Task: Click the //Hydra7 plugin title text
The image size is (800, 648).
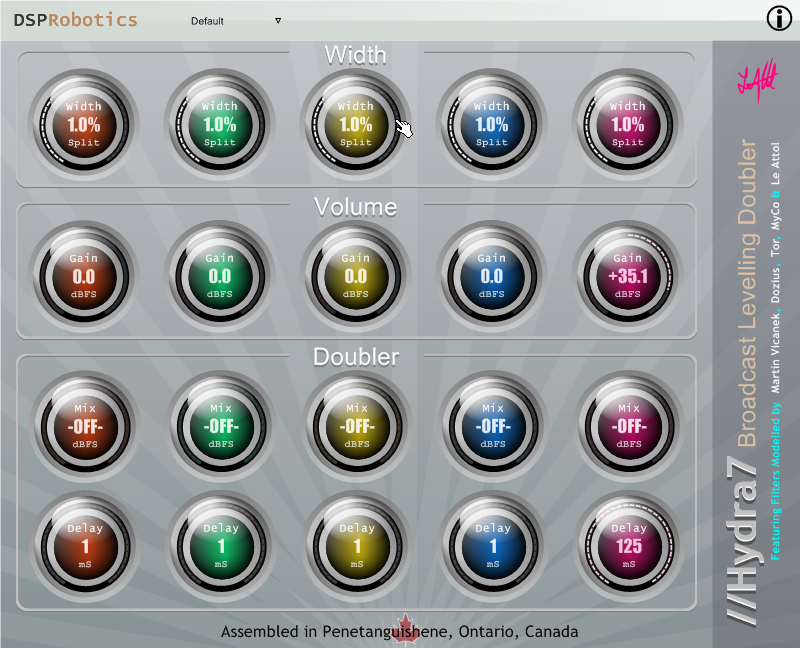Action: [x=743, y=540]
